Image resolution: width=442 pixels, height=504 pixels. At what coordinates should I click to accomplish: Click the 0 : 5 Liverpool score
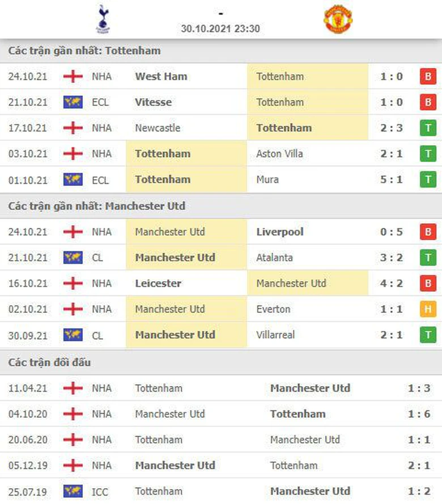tap(392, 232)
